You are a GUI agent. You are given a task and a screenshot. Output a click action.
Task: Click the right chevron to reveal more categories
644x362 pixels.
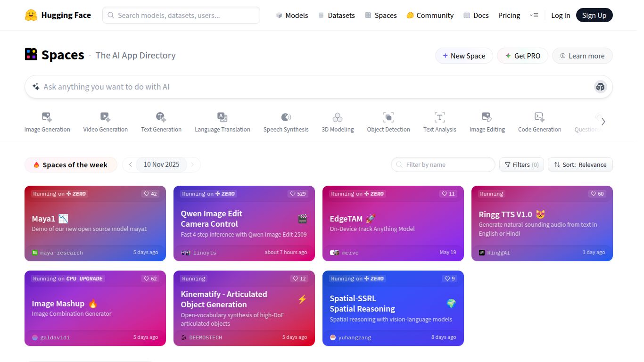tap(603, 121)
